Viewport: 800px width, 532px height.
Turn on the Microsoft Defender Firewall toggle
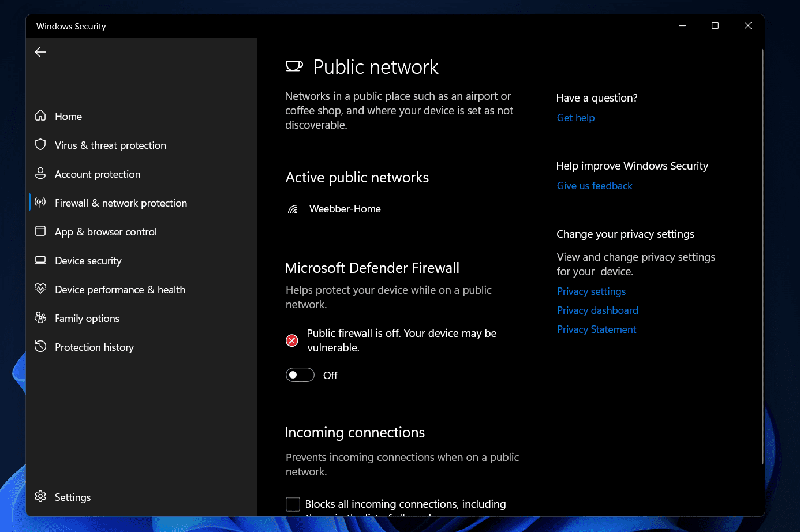point(300,375)
